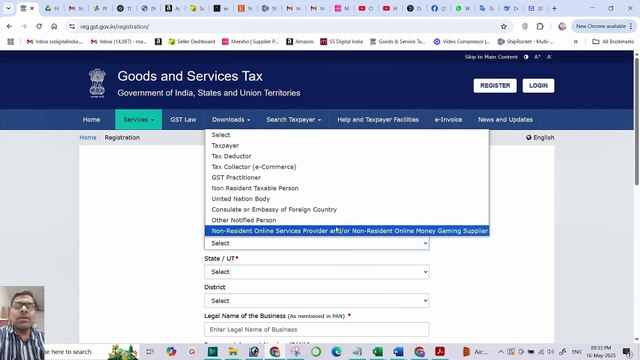Open the District dropdown
The width and height of the screenshot is (640, 360).
pos(317,301)
